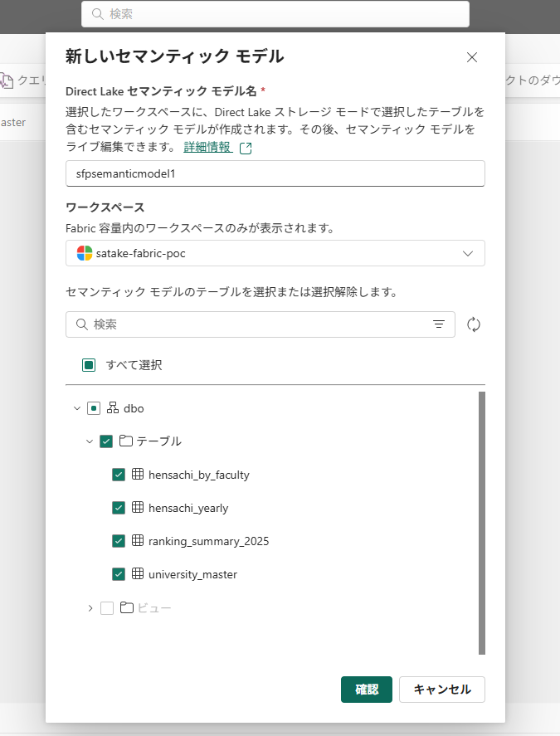Collapse the テーブル folder
Image resolution: width=560 pixels, height=736 pixels.
[90, 441]
